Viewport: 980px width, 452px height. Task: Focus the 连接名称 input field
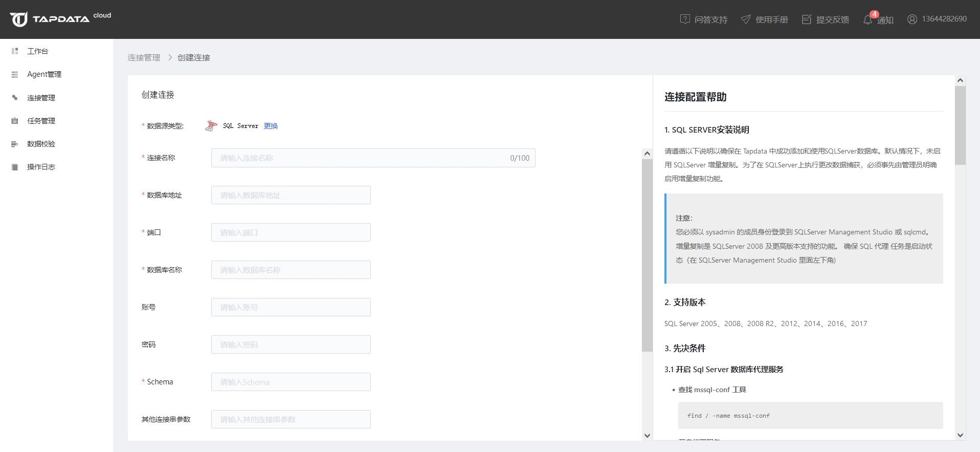click(373, 158)
